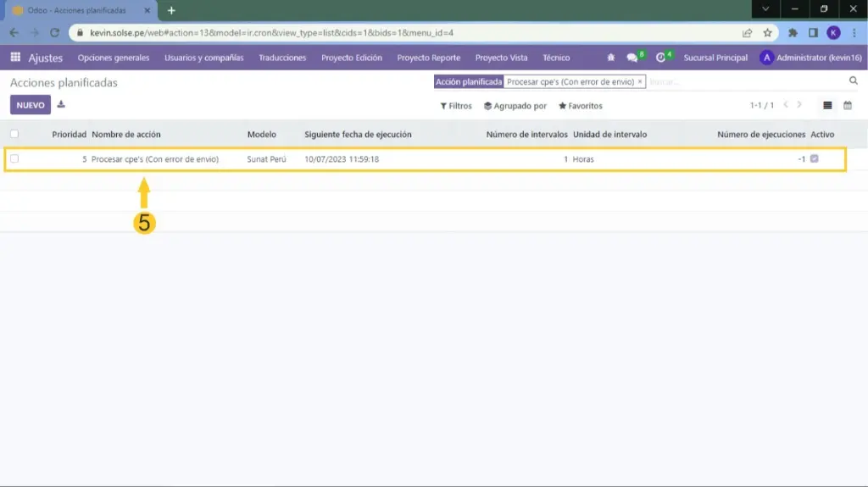Viewport: 868px width, 487px height.
Task: Open the Usuarios y compañías menu
Action: click(x=203, y=58)
